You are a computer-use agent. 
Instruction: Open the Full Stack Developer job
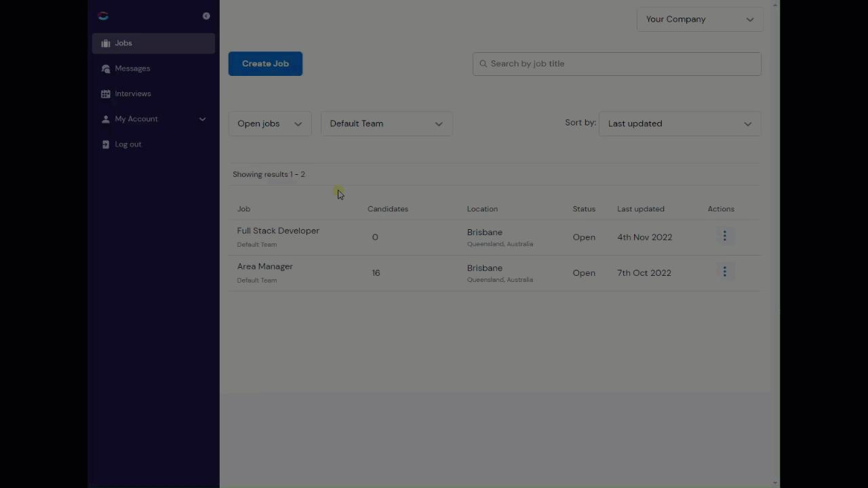[x=278, y=230]
